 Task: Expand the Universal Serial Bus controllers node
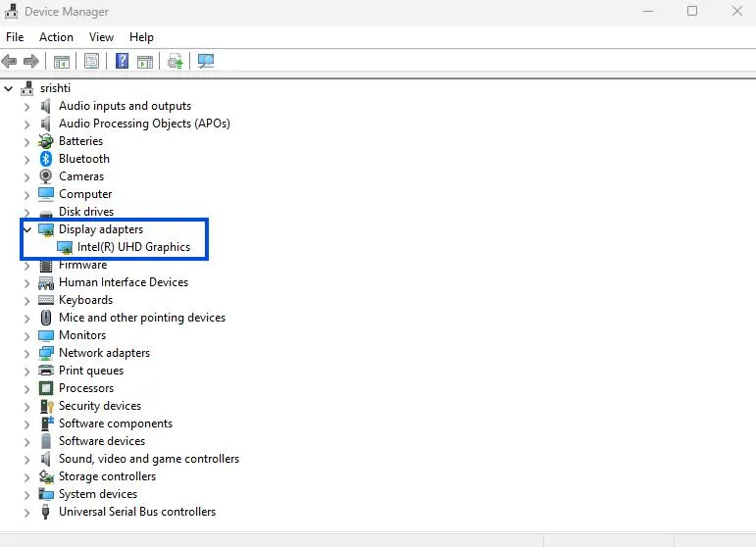[x=26, y=512]
